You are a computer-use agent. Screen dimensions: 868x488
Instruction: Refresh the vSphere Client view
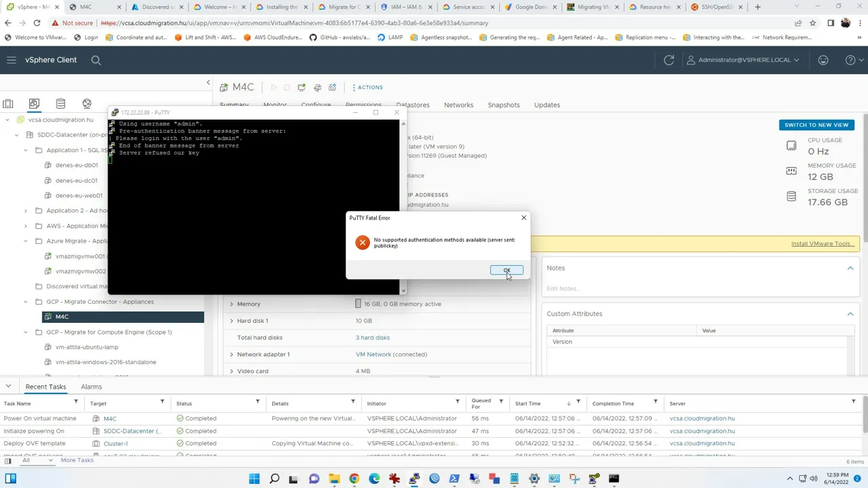(x=669, y=60)
